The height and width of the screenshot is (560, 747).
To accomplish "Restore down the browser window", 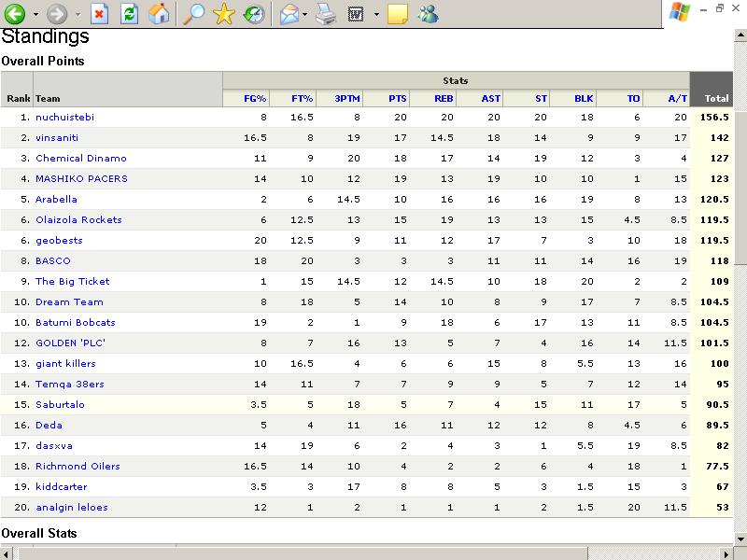I will pos(719,8).
